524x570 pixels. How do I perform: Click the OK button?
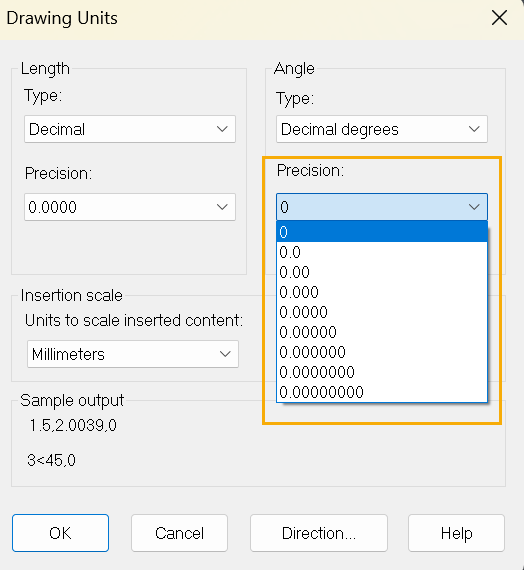pos(60,533)
